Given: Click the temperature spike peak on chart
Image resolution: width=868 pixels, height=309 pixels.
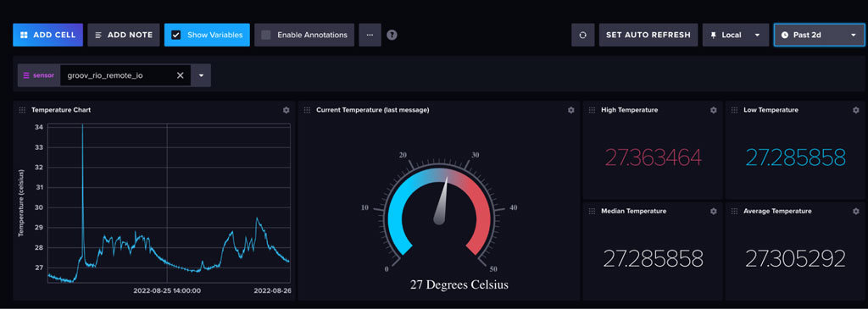Looking at the screenshot, I should pyautogui.click(x=82, y=126).
